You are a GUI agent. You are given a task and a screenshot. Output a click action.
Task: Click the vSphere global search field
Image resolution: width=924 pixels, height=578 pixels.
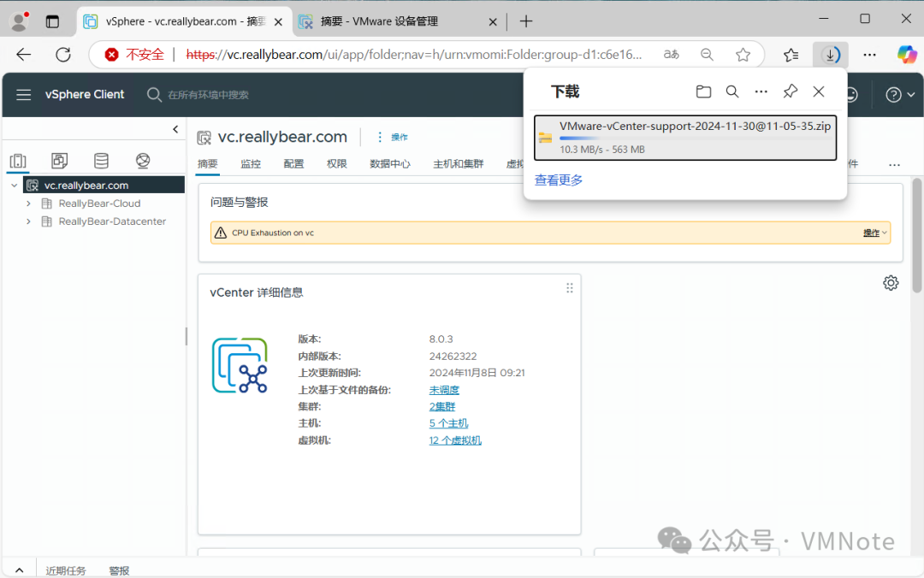(208, 95)
